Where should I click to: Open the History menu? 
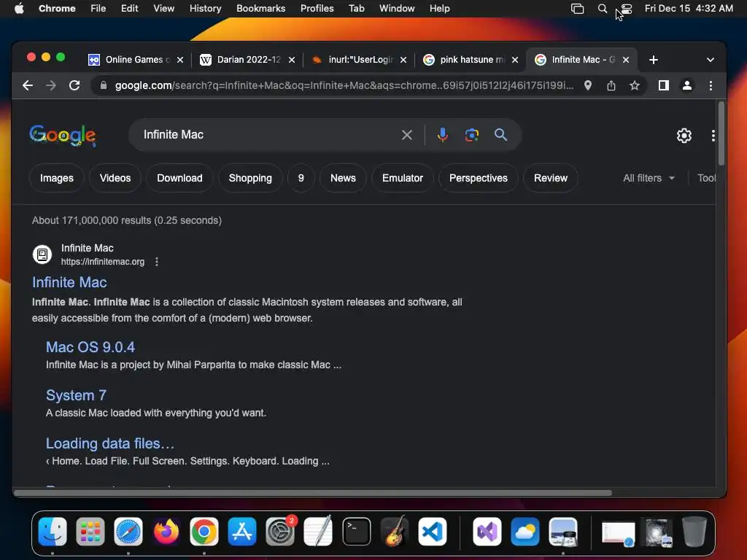click(205, 9)
